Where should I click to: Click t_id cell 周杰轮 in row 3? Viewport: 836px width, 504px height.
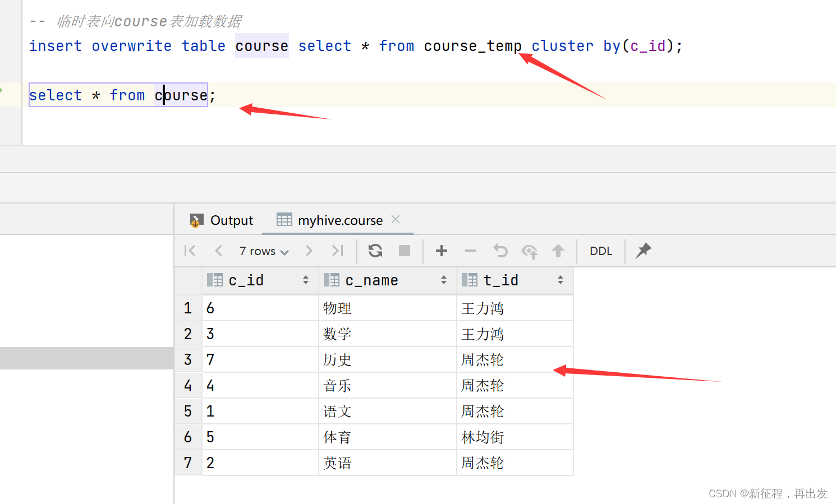(x=515, y=360)
